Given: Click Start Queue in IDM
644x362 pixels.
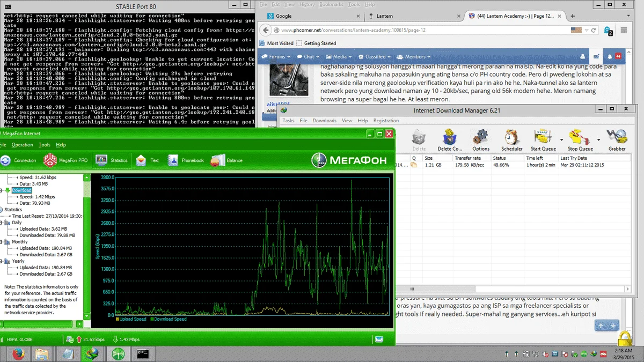Looking at the screenshot, I should click(543, 141).
